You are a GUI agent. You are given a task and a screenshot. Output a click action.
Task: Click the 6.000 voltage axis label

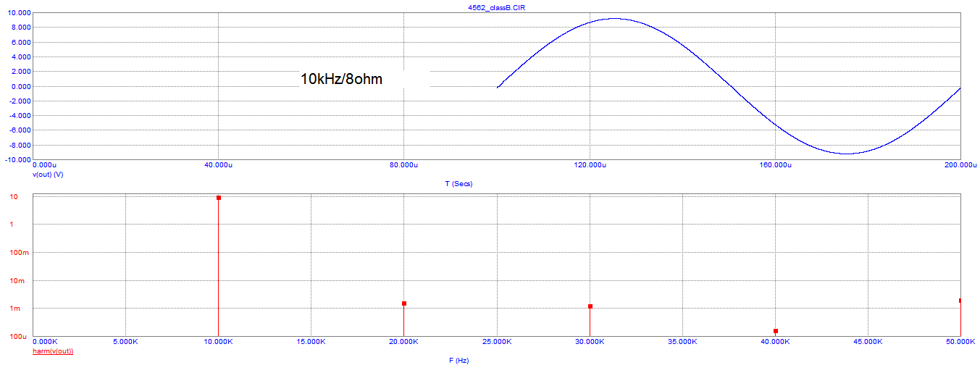(21, 42)
